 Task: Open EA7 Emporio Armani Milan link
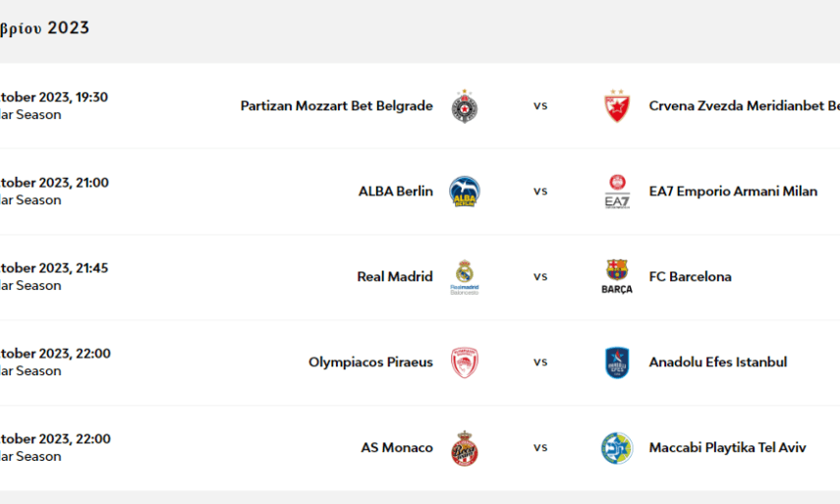click(x=733, y=192)
